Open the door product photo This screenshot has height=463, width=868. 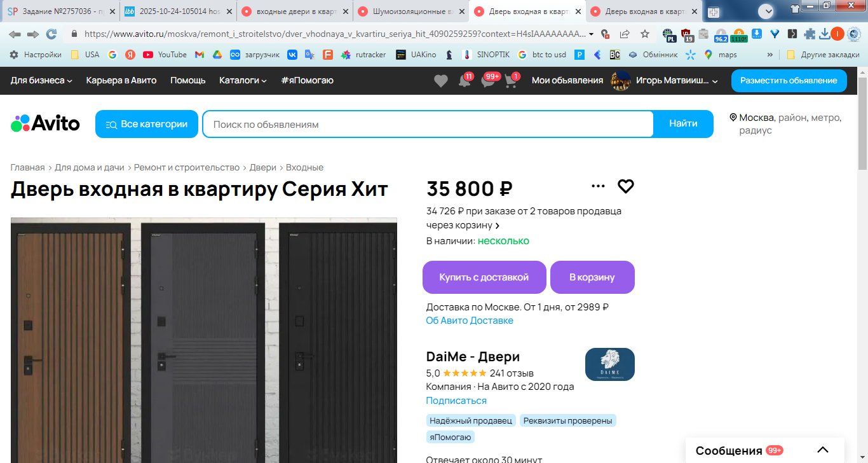point(204,340)
